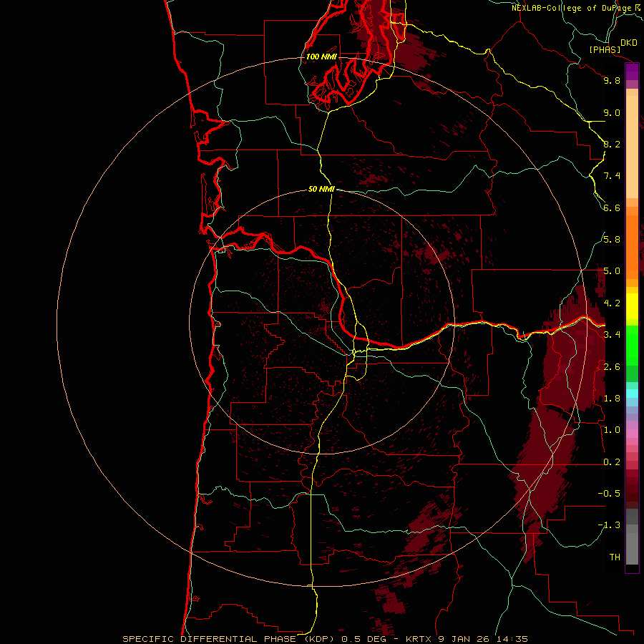Click the [PHAS] legend label

(605, 49)
